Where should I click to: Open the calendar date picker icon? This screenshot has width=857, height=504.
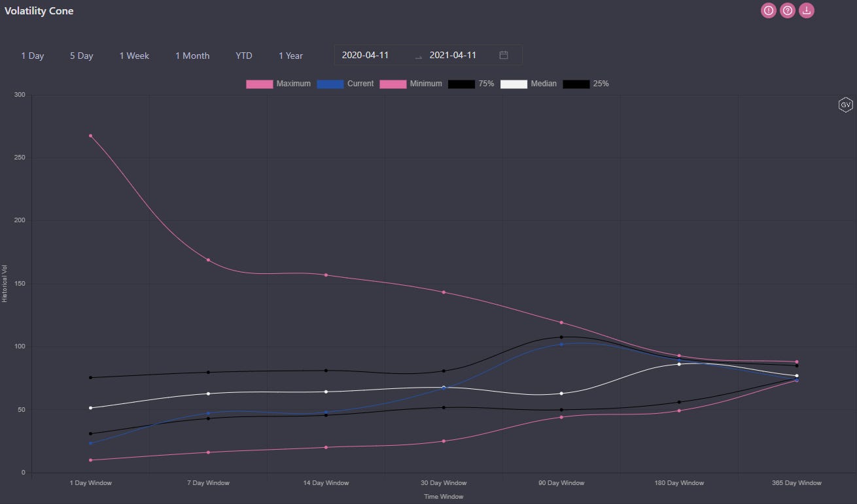(504, 55)
